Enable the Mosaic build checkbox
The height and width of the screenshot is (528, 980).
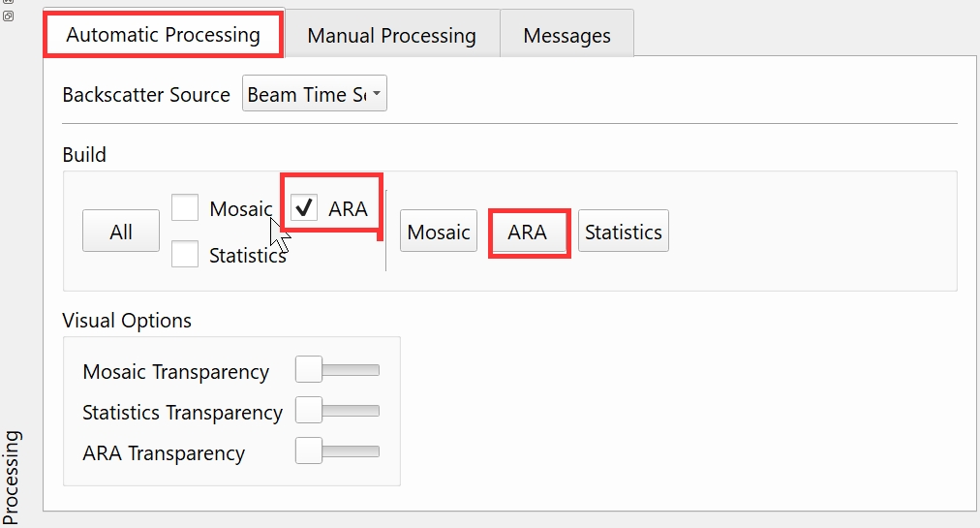185,208
